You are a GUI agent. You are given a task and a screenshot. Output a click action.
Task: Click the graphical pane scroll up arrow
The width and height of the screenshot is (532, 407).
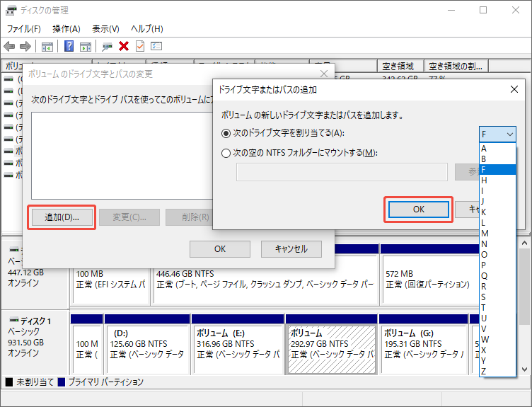pos(524,243)
